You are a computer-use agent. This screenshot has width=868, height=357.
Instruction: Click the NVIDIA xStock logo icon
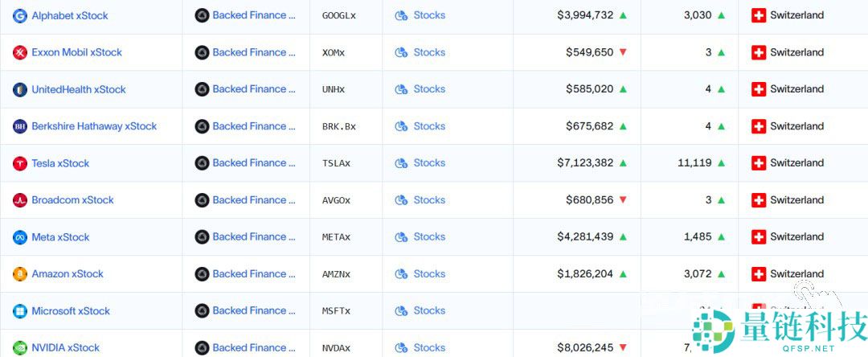tap(20, 348)
